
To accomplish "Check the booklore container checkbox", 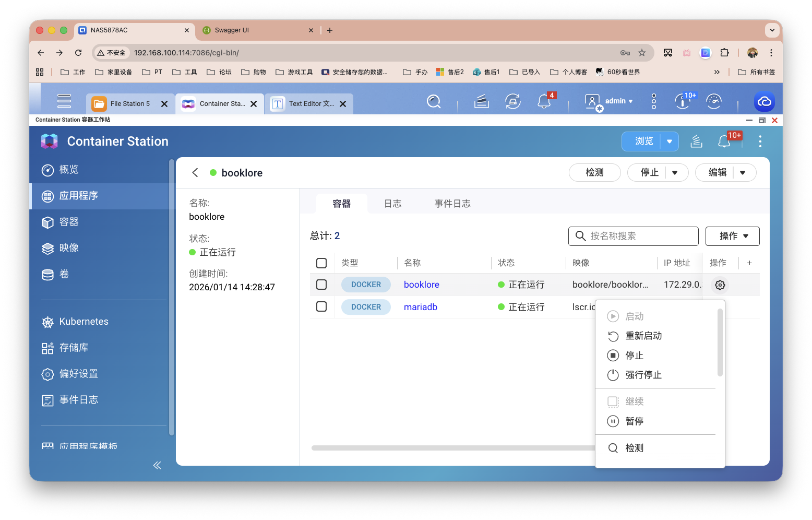I will click(321, 285).
